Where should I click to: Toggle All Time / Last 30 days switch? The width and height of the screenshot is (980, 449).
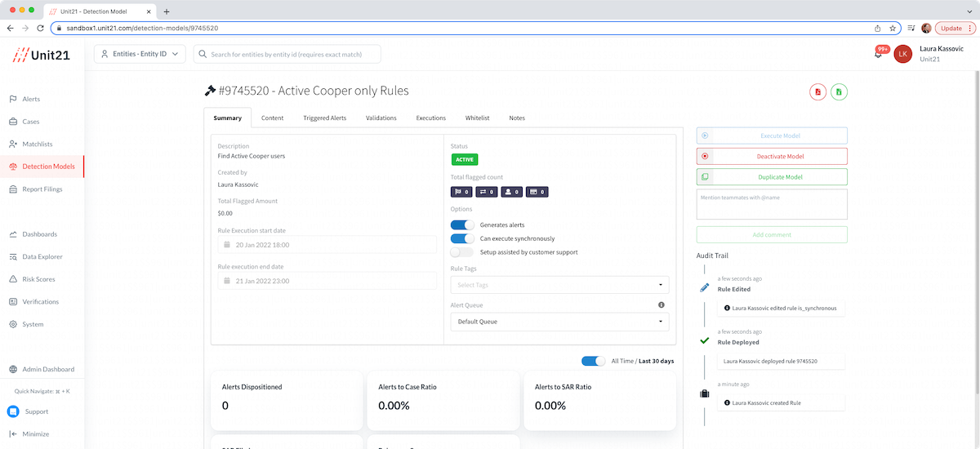tap(594, 361)
